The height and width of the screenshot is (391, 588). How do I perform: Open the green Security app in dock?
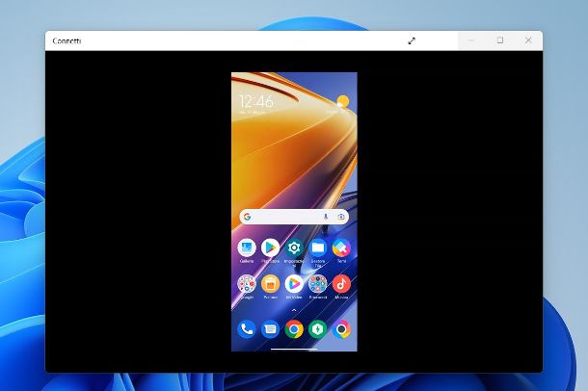pos(318,329)
